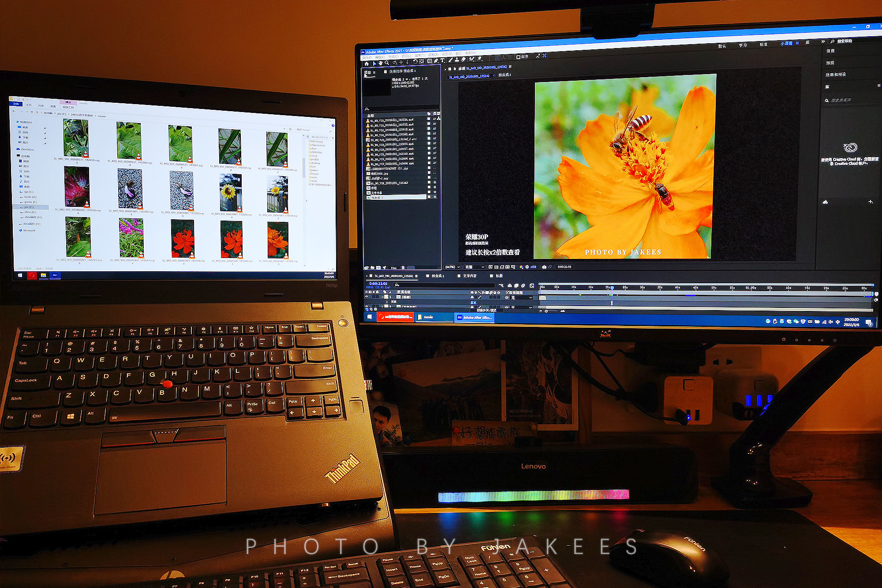This screenshot has width=882, height=588.
Task: Open the 完整 resolution dropdown below the viewer
Action: click(x=475, y=267)
